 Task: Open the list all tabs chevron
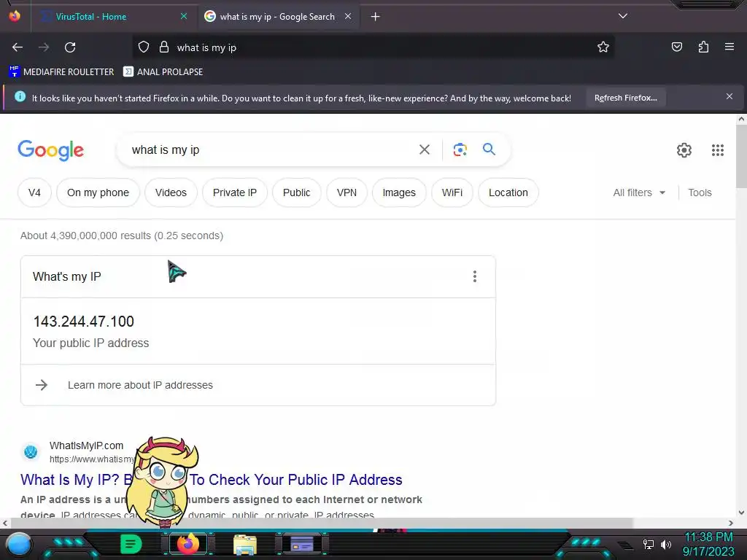point(623,16)
